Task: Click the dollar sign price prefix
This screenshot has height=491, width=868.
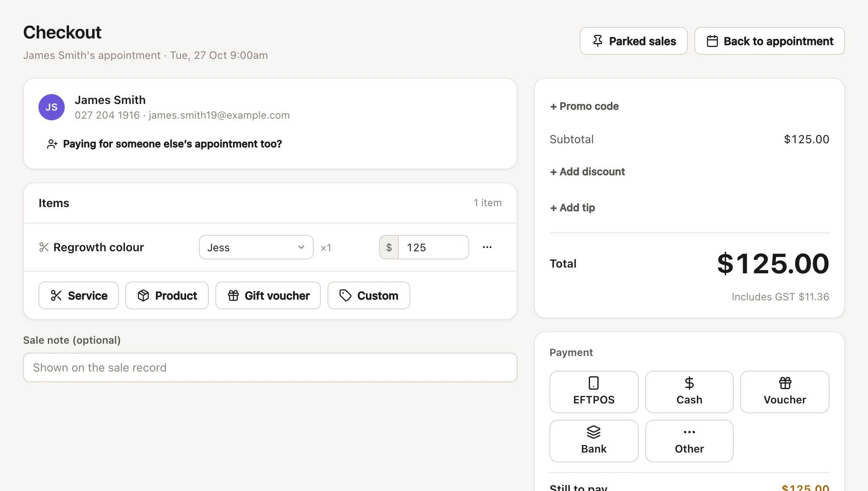Action: (389, 247)
